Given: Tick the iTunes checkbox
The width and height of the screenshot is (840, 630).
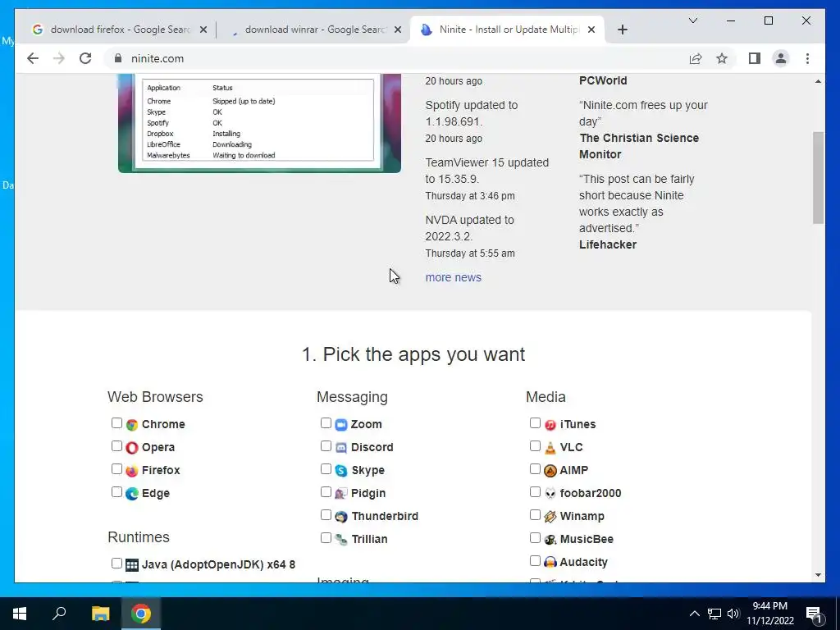Looking at the screenshot, I should pyautogui.click(x=535, y=423).
